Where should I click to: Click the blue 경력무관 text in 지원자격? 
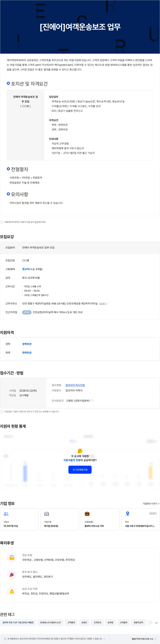[x=27, y=344]
